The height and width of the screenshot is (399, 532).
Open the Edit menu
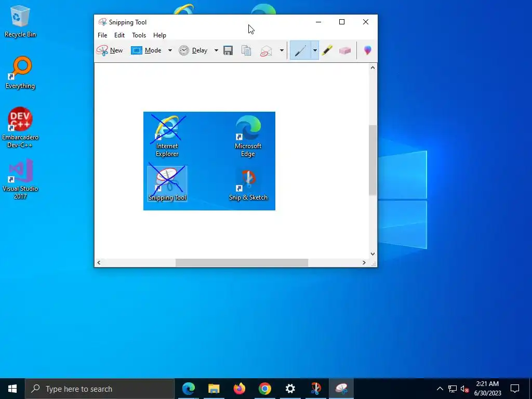[x=119, y=35]
